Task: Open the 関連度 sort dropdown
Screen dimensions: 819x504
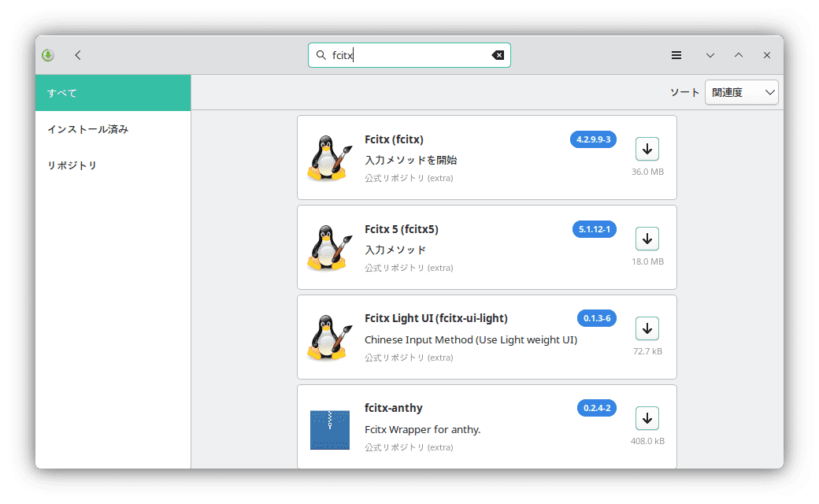Action: click(741, 92)
